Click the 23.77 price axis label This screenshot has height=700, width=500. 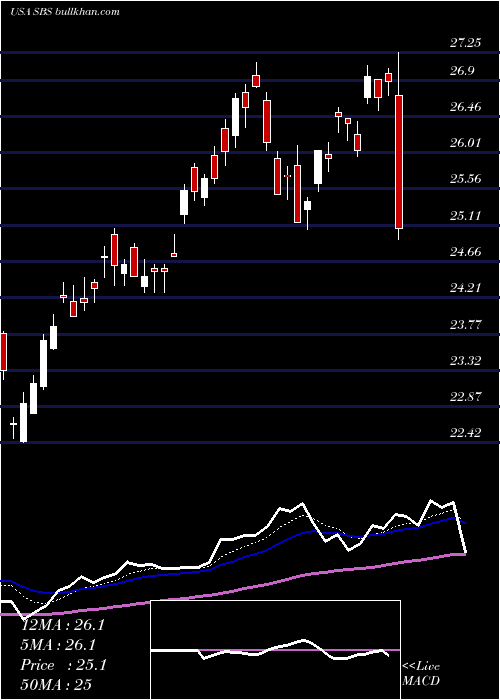pos(465,325)
